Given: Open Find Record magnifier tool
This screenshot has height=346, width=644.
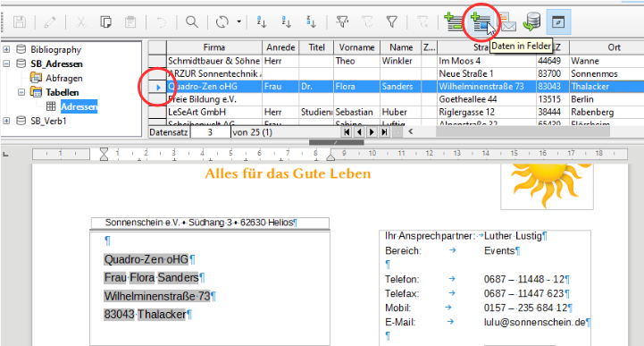Looking at the screenshot, I should pyautogui.click(x=192, y=21).
